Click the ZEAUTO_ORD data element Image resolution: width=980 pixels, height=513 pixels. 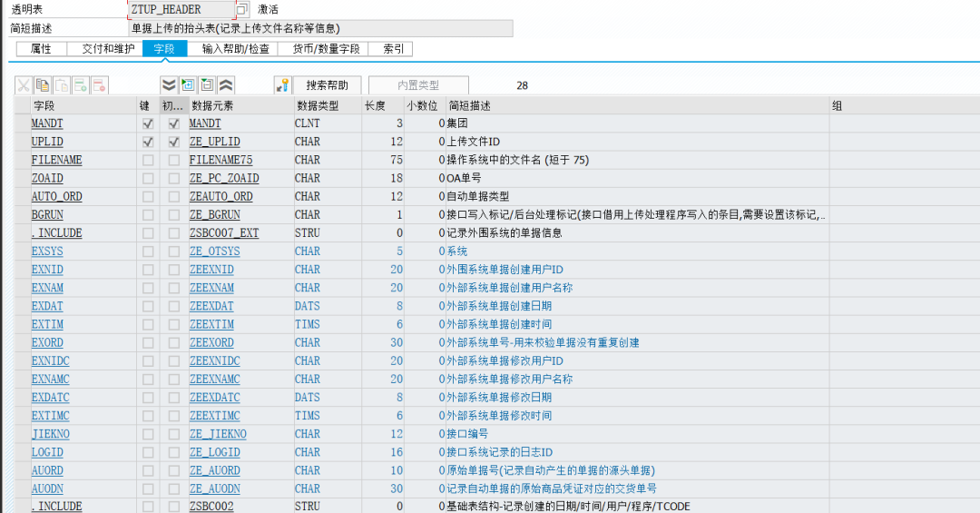click(221, 196)
